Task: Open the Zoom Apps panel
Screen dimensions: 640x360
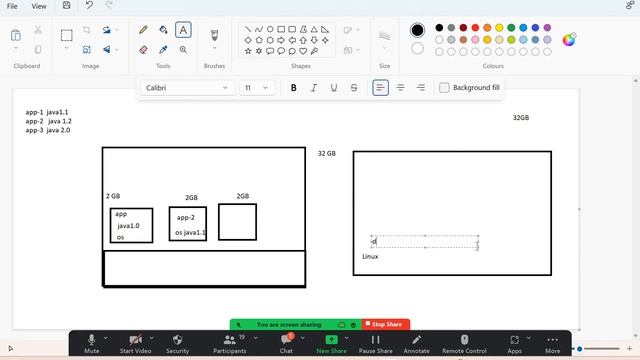Action: coord(514,344)
